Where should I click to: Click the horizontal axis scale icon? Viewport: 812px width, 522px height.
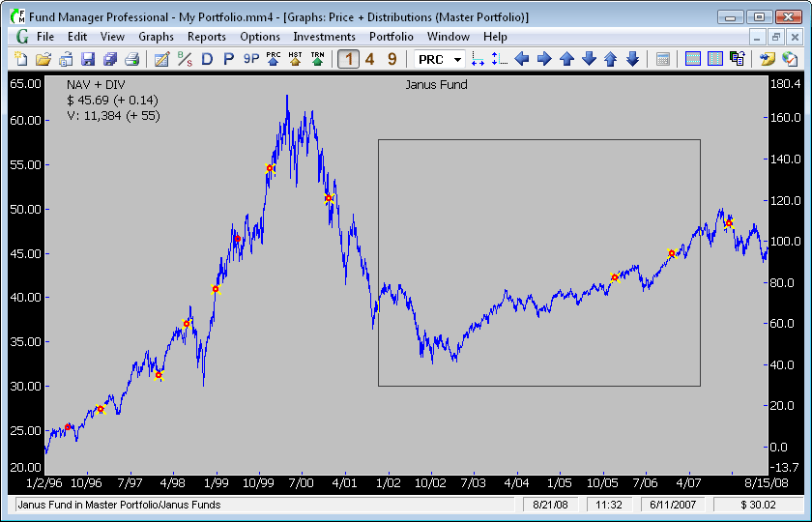point(478,59)
